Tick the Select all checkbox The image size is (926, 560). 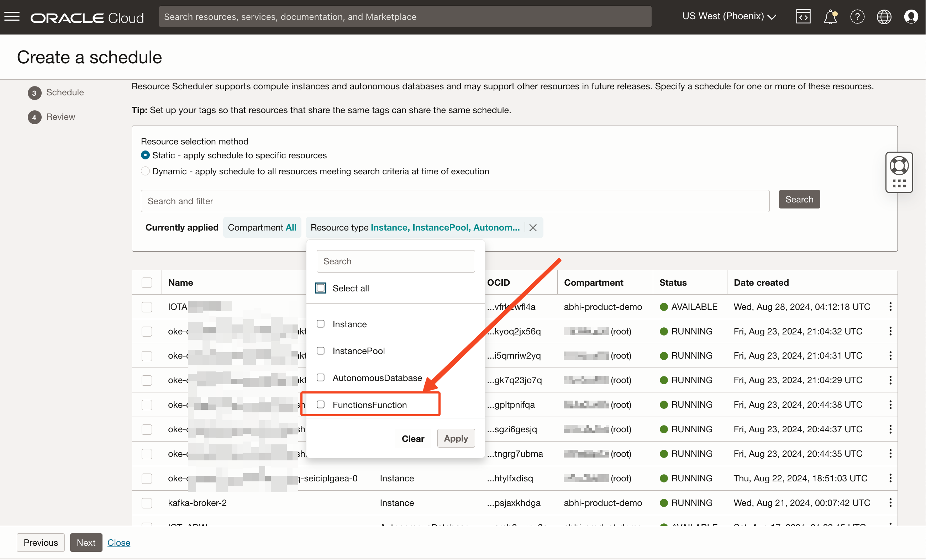[x=321, y=288]
